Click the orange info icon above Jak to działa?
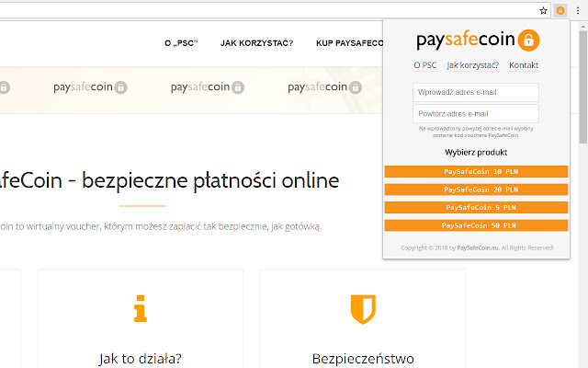The image size is (588, 368). (x=141, y=309)
